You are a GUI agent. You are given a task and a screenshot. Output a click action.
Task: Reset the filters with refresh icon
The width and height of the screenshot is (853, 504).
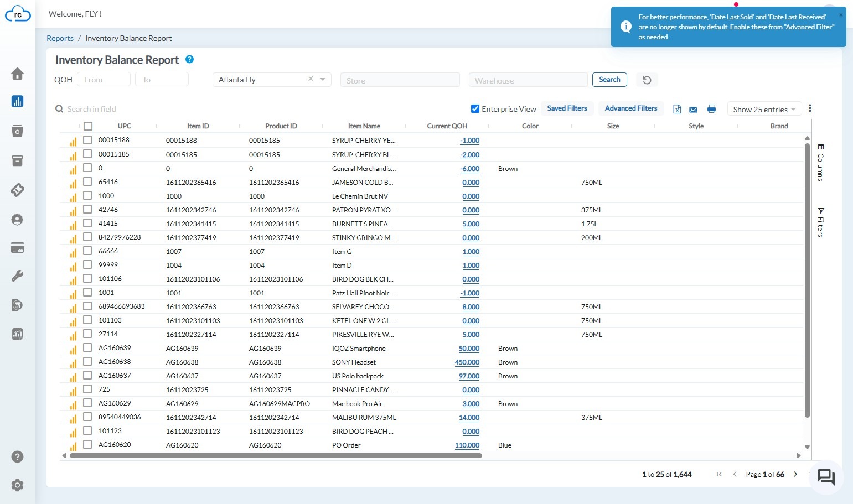tap(647, 80)
